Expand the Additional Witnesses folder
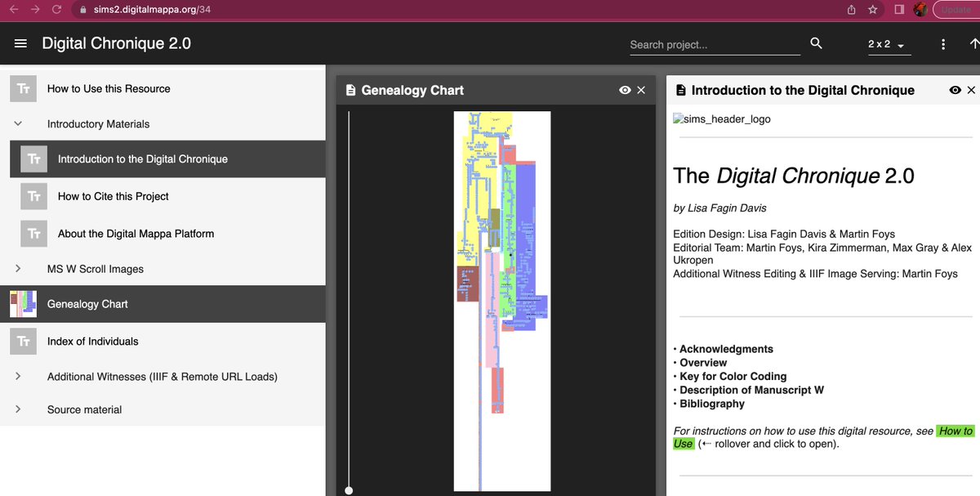This screenshot has height=496, width=980. click(x=18, y=376)
